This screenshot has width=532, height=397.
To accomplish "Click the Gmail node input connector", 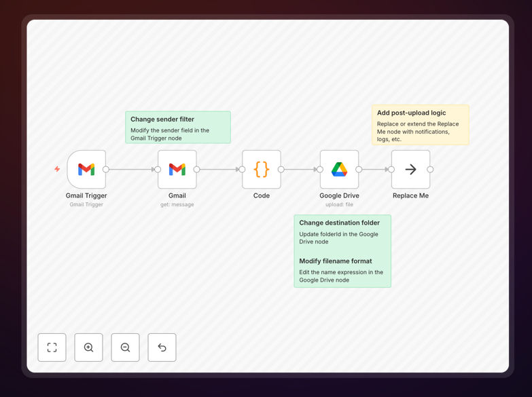I will (158, 169).
